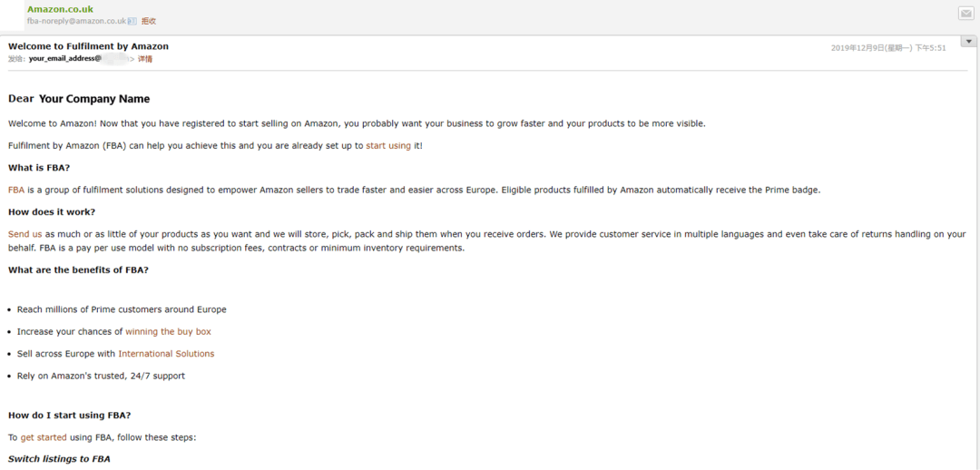Click the "get started" link
The image size is (980, 470).
point(44,437)
